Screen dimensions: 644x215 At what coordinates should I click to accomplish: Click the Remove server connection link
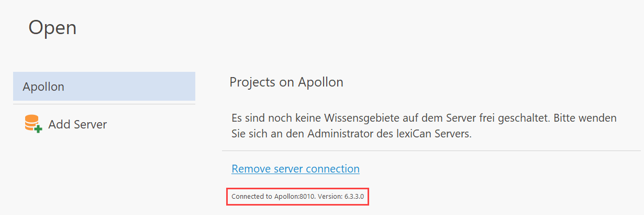tap(295, 169)
